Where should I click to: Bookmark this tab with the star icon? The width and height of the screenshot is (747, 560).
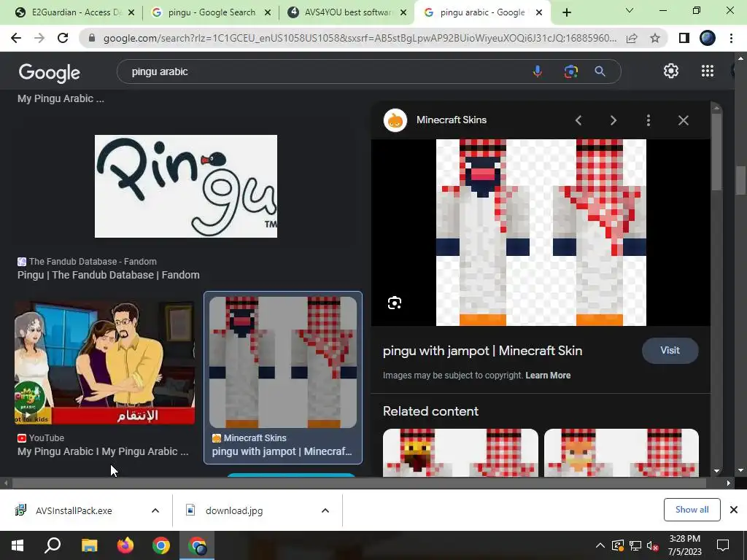(655, 38)
